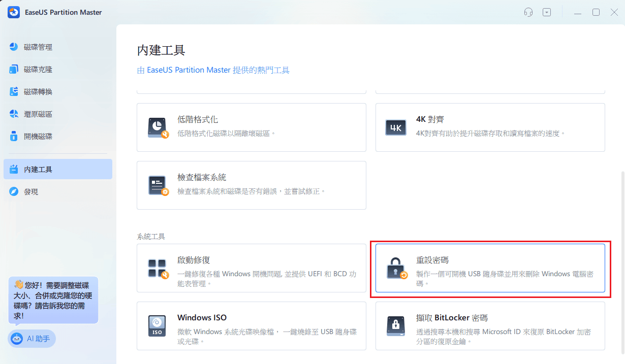Select 還原磁區 in the sidebar
The width and height of the screenshot is (625, 364).
tap(36, 114)
